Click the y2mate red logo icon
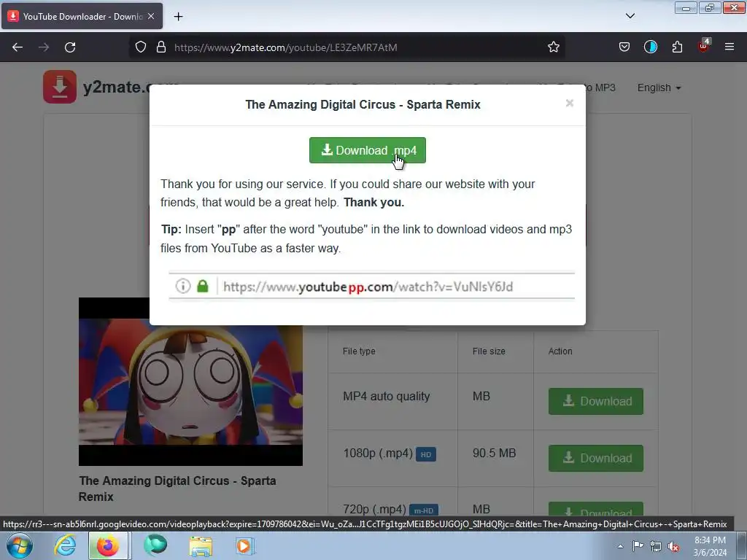Image resolution: width=747 pixels, height=560 pixels. click(x=60, y=87)
